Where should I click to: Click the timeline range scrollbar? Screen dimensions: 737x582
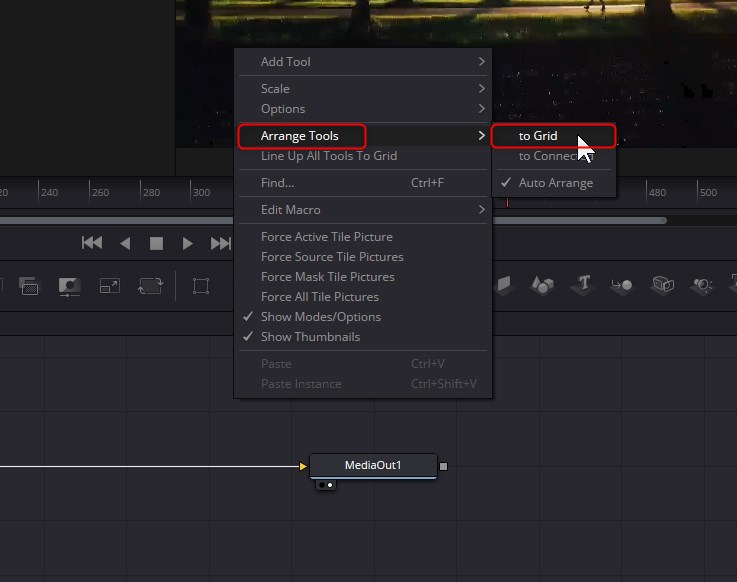333,220
